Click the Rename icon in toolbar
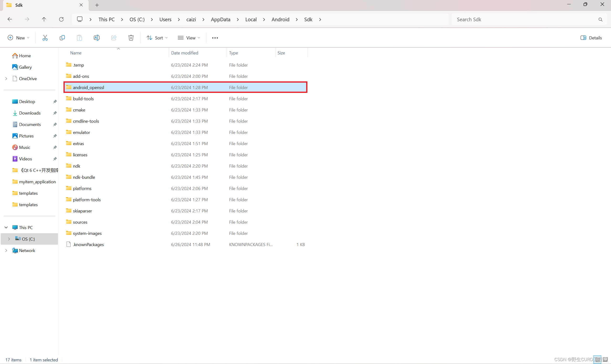611x364 pixels. (97, 38)
